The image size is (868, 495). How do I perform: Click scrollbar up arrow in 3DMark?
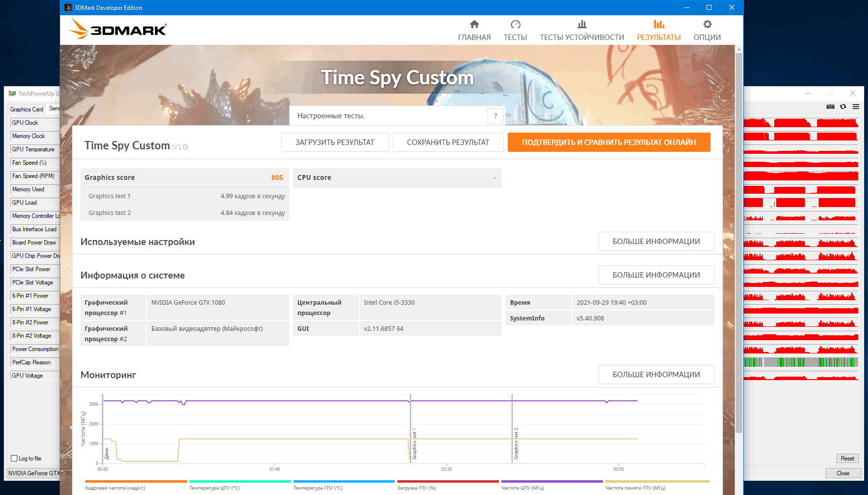739,49
